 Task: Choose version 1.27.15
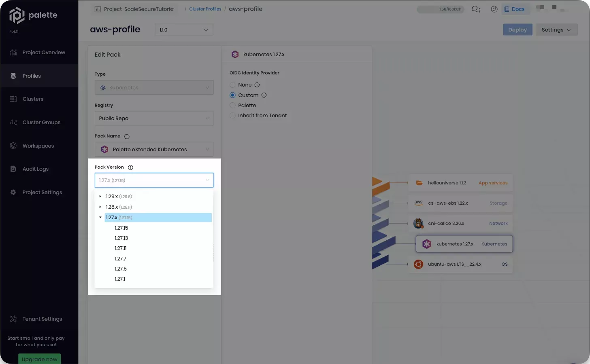tap(121, 228)
